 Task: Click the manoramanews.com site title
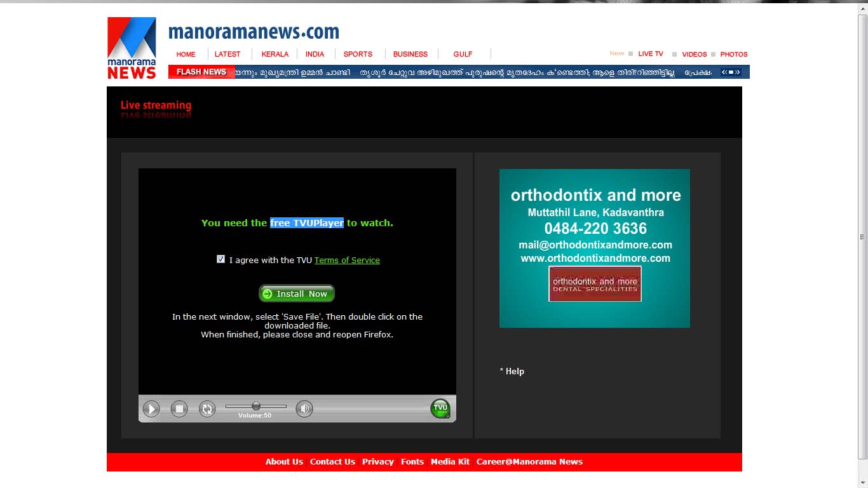[254, 32]
